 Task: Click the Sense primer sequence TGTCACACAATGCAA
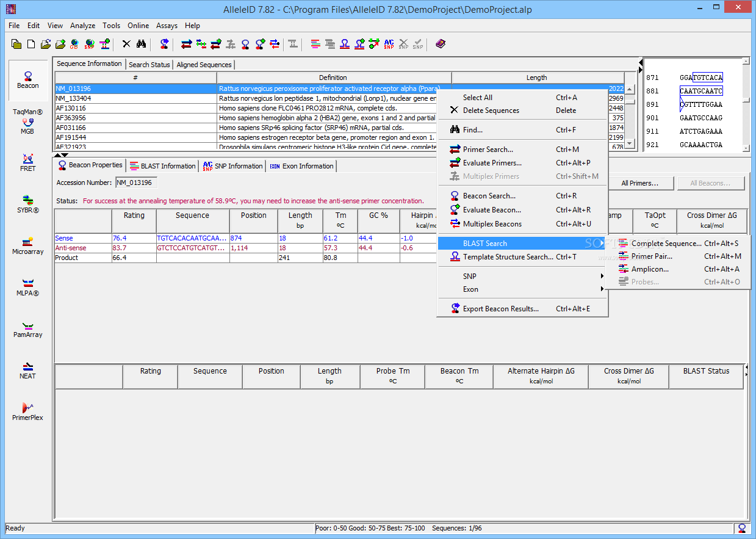pos(192,239)
